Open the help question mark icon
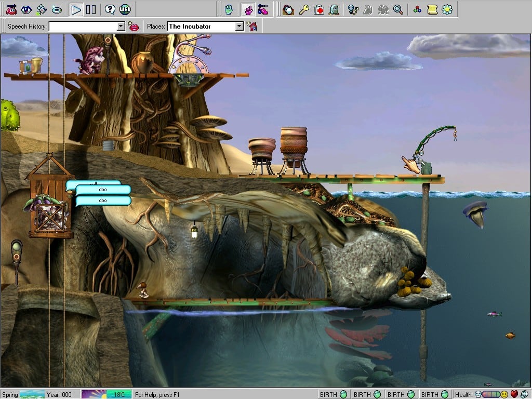 coord(110,9)
